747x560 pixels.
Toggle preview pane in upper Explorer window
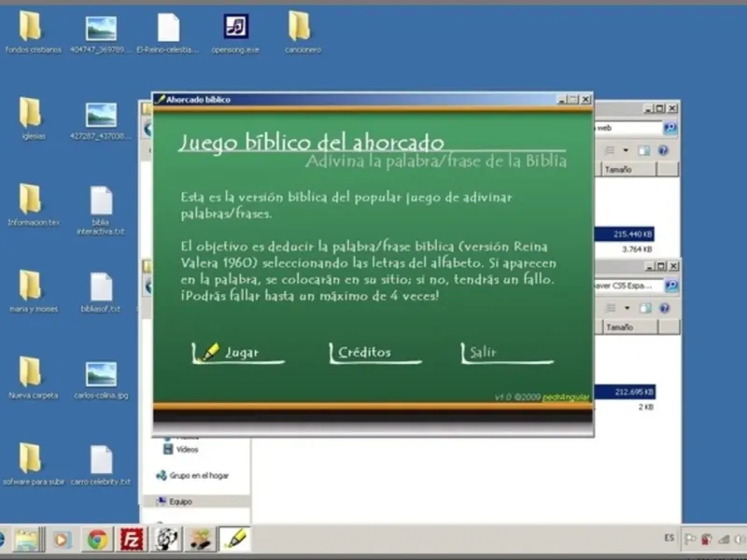644,151
